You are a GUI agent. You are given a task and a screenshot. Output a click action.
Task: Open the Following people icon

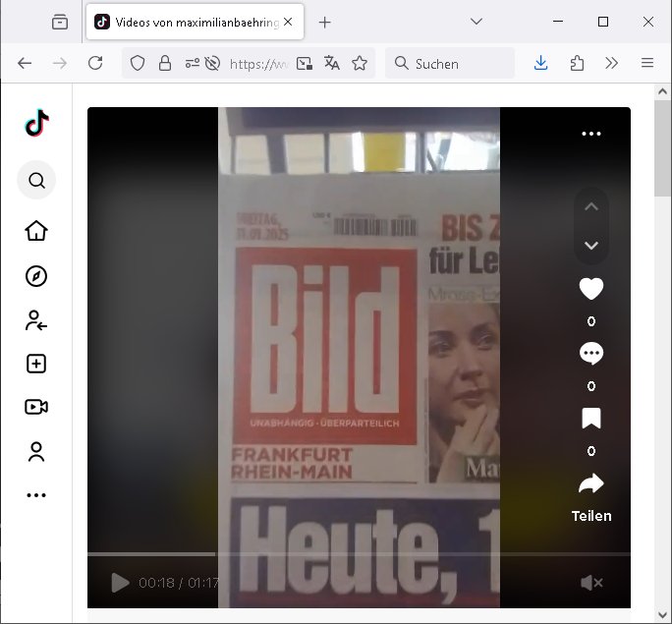point(36,320)
